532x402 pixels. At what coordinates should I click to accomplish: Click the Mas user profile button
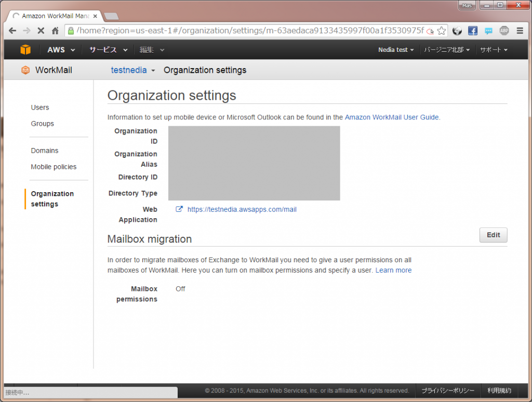click(467, 5)
